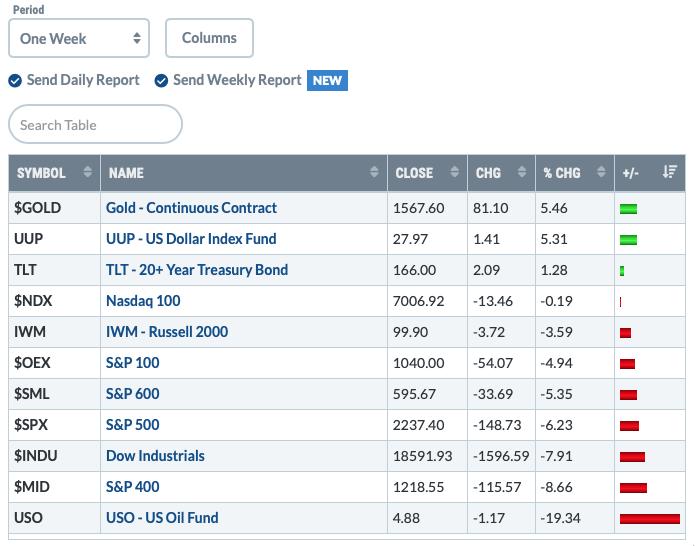695x546 pixels.
Task: Click the change value 81.10
Action: [x=491, y=208]
